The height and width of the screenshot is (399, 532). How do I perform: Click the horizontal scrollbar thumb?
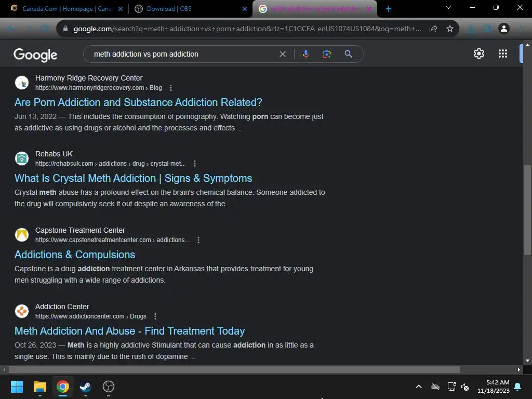[x=234, y=369]
